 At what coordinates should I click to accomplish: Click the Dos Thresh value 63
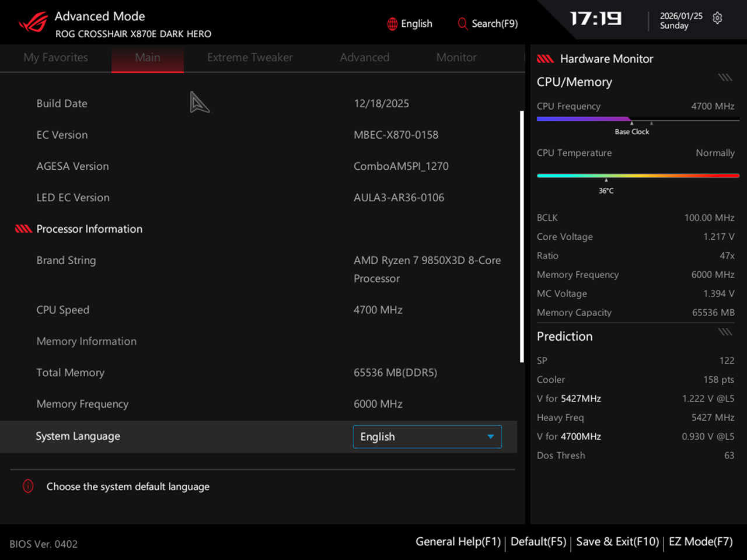point(729,455)
